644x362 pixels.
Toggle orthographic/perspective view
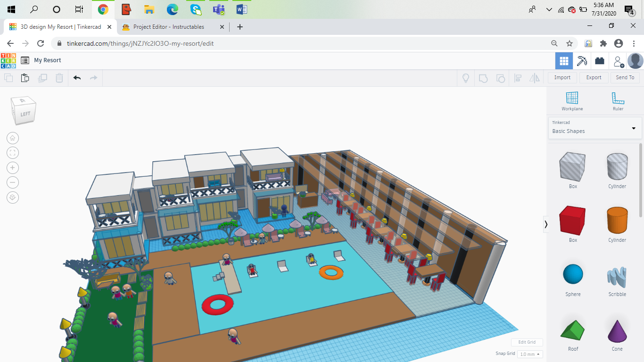[13, 197]
